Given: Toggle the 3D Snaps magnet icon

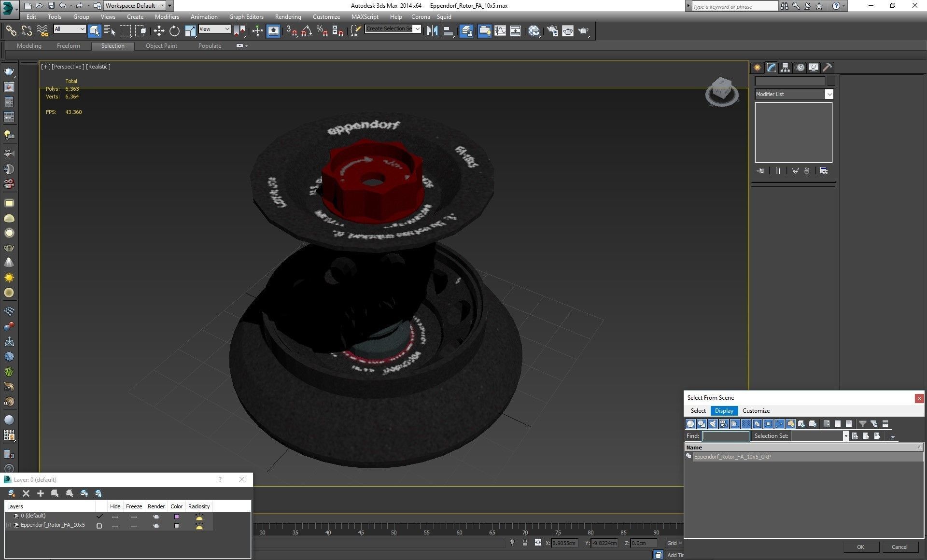Looking at the screenshot, I should point(291,31).
